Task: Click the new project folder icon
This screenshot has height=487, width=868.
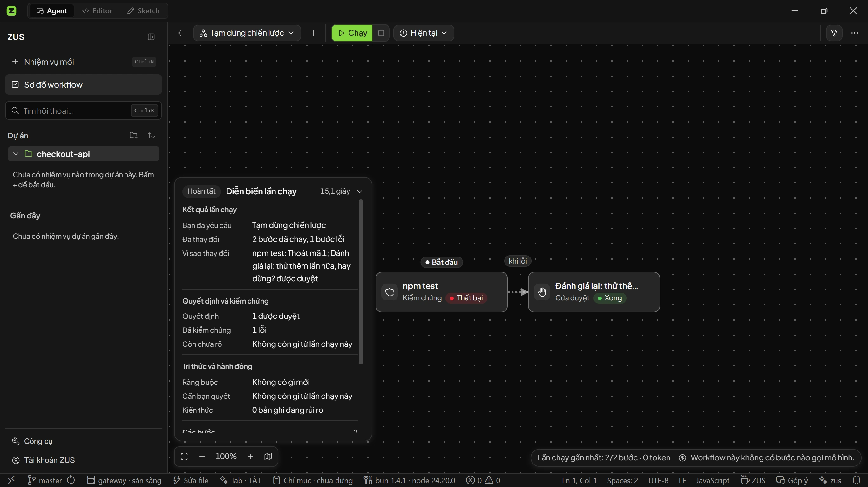Action: [x=133, y=135]
